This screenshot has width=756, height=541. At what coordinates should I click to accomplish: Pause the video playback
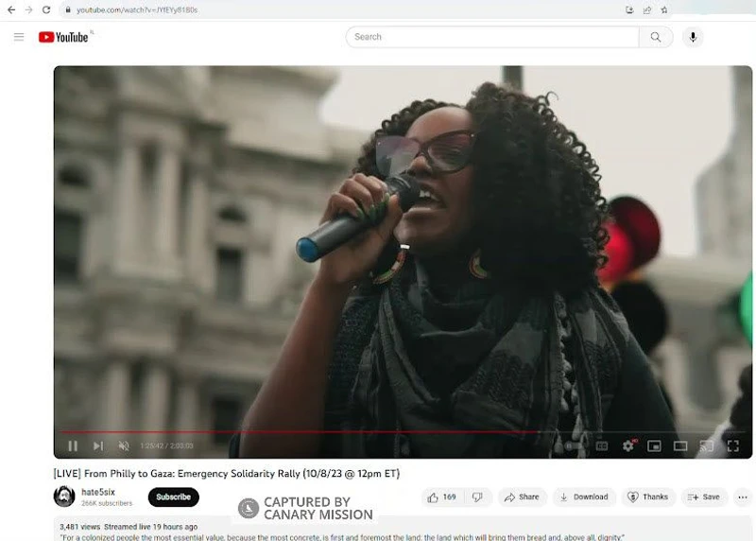73,445
